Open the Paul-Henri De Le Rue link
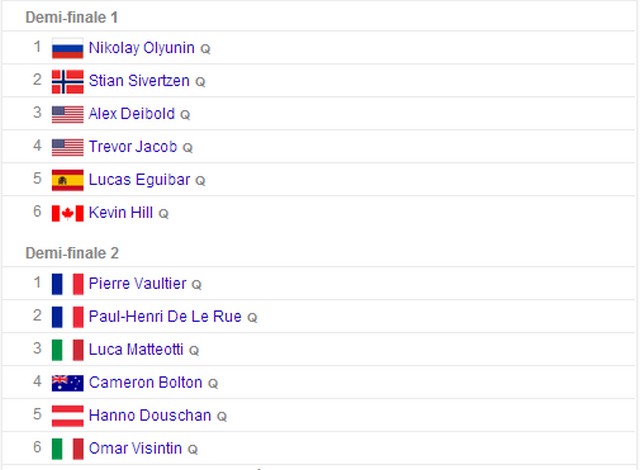 click(x=165, y=317)
